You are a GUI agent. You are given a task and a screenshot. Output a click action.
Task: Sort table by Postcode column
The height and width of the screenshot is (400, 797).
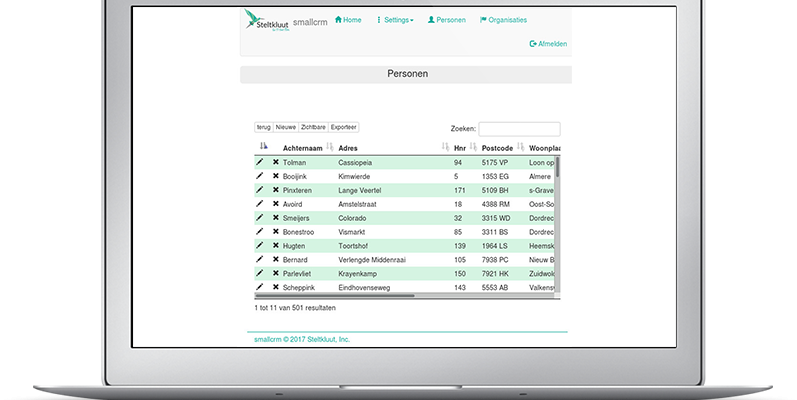(x=497, y=148)
